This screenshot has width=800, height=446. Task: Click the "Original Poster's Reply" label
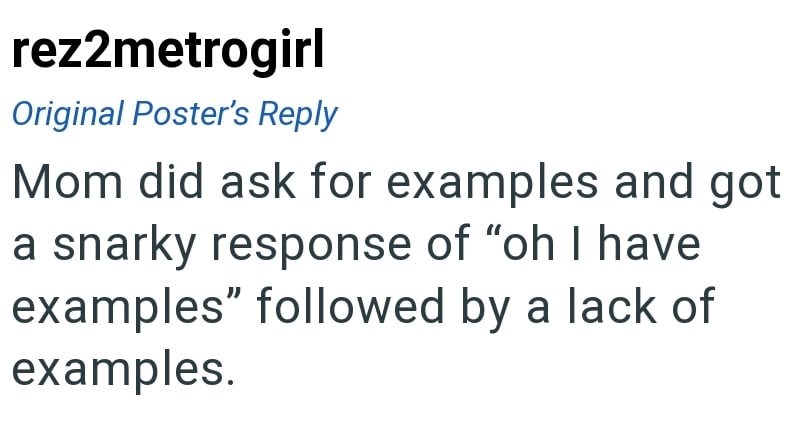174,115
